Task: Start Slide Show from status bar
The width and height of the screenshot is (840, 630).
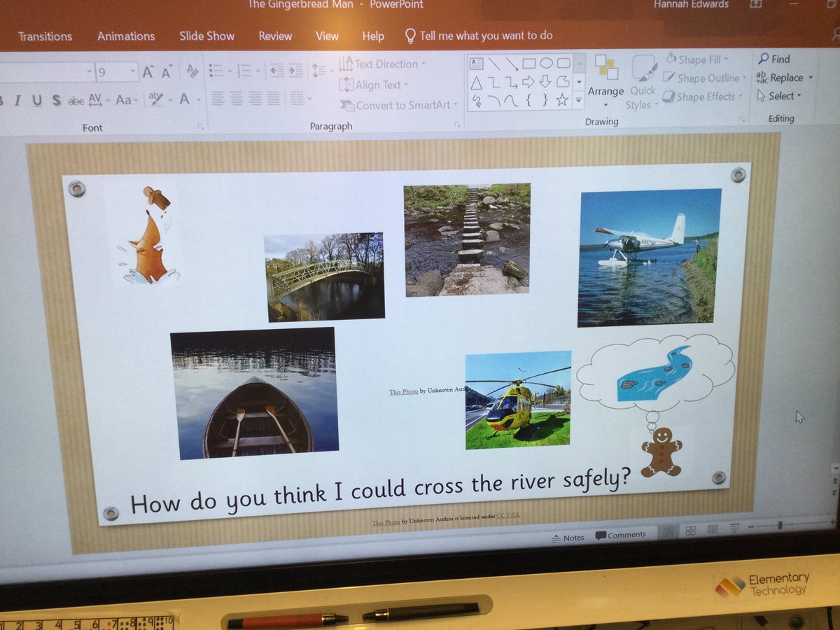Action: 735,526
